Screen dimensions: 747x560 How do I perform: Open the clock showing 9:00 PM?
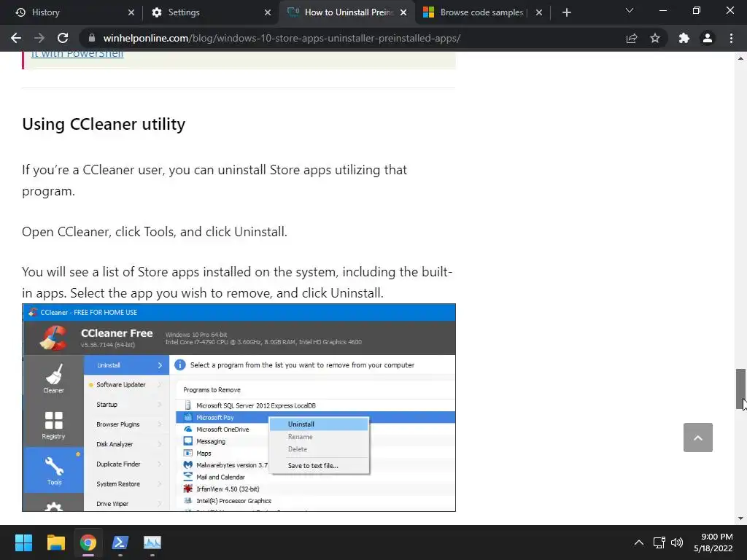pos(713,542)
